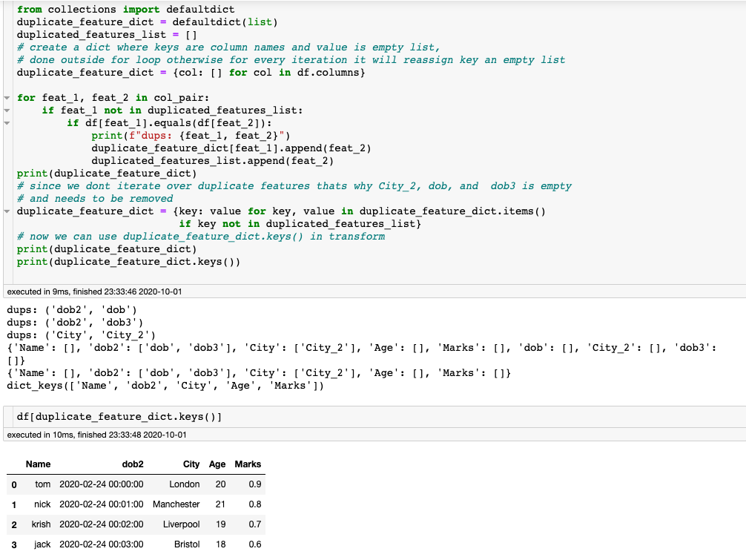Screen dimensions: 746x560
Task: Click the Name column header
Action: 38,464
